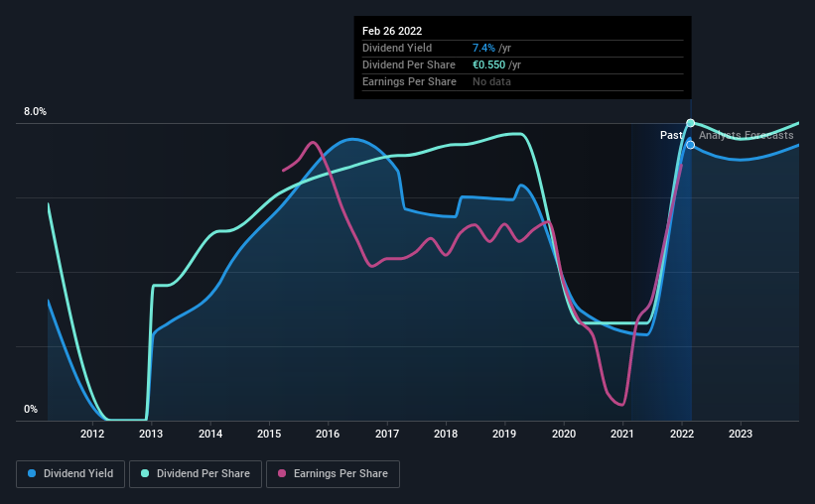Click the 2019 x-axis year label

click(504, 434)
